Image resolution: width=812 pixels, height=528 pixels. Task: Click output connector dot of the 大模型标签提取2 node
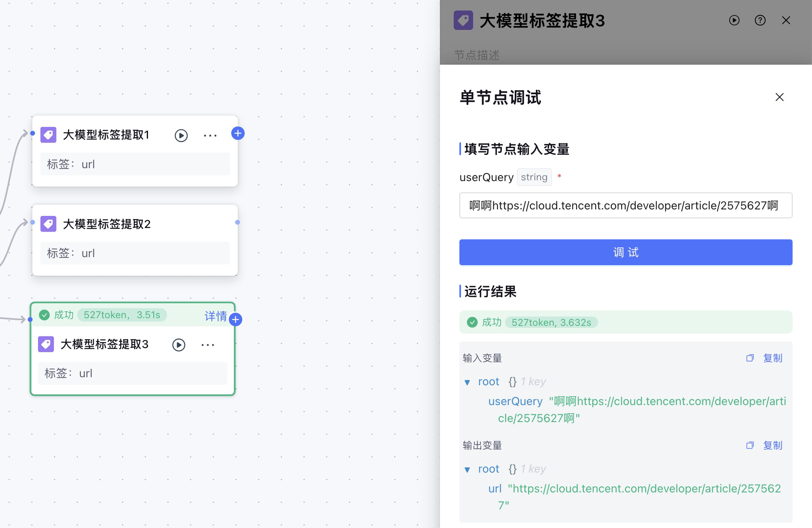point(237,222)
